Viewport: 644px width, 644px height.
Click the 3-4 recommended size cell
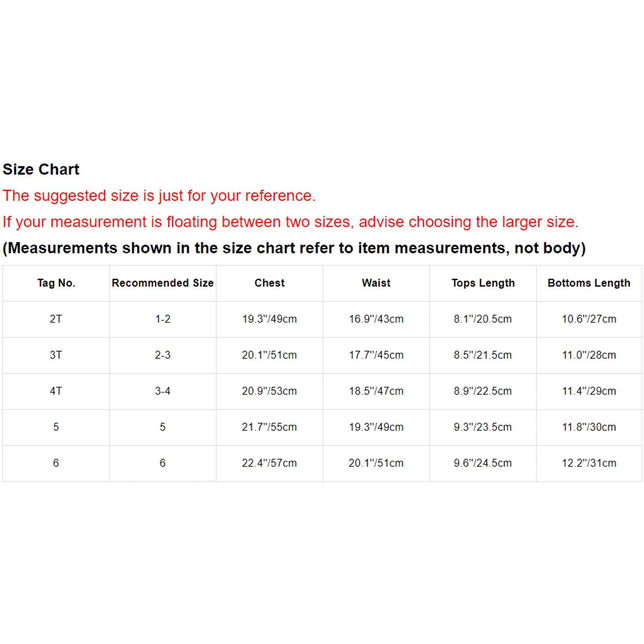click(x=163, y=391)
